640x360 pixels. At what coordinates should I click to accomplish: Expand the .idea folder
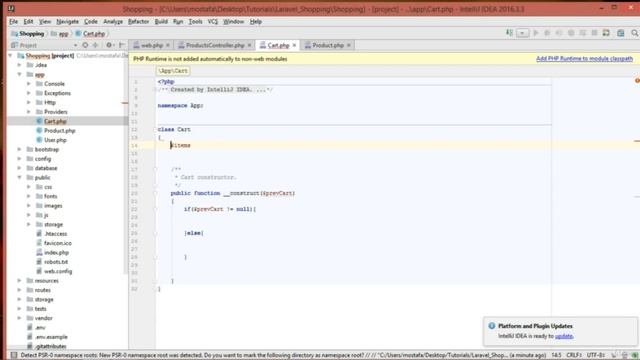tap(19, 65)
